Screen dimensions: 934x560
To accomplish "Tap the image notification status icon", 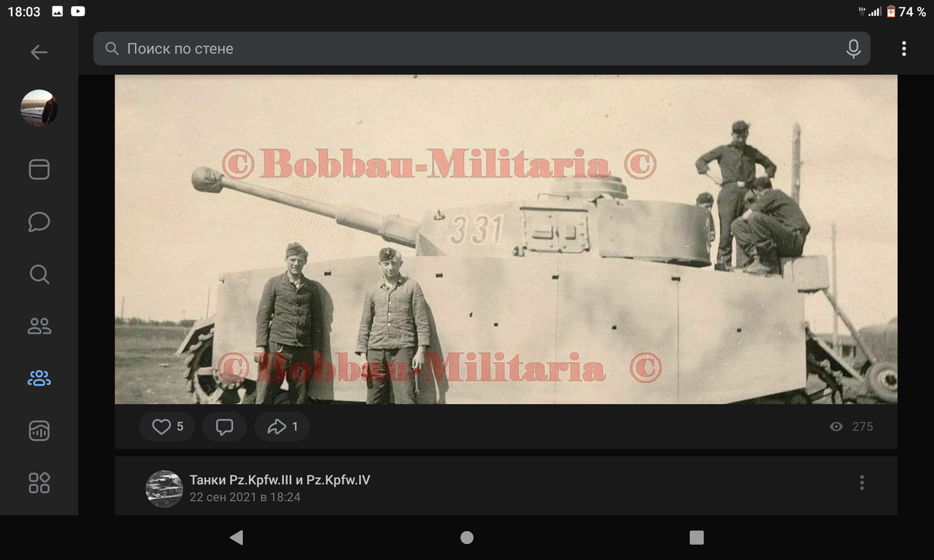I will 58,11.
